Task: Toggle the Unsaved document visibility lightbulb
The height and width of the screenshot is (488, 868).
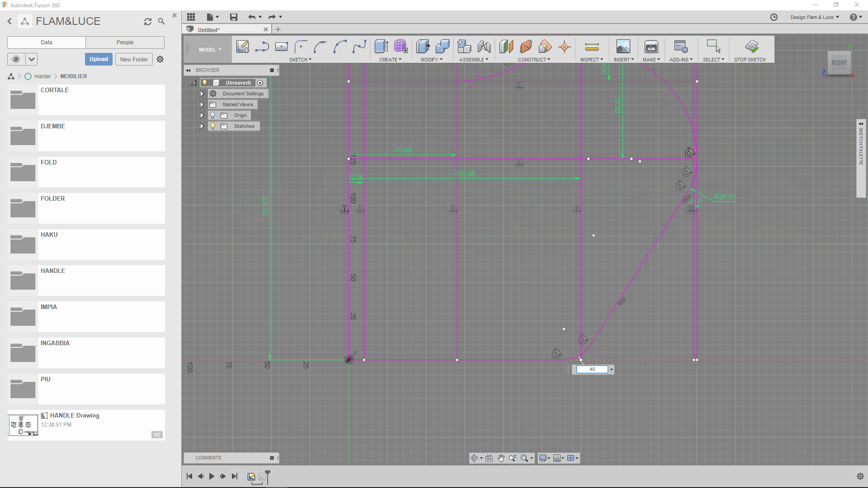Action: click(205, 83)
